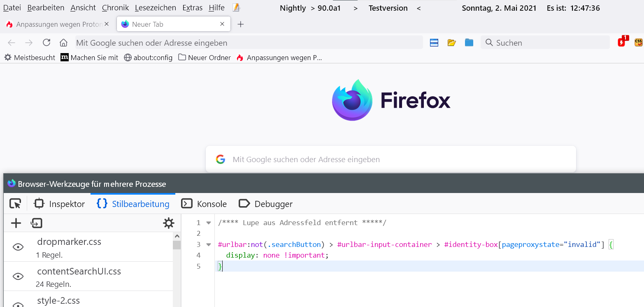
Task: Click the 'display: none !important;' line
Action: tap(278, 255)
